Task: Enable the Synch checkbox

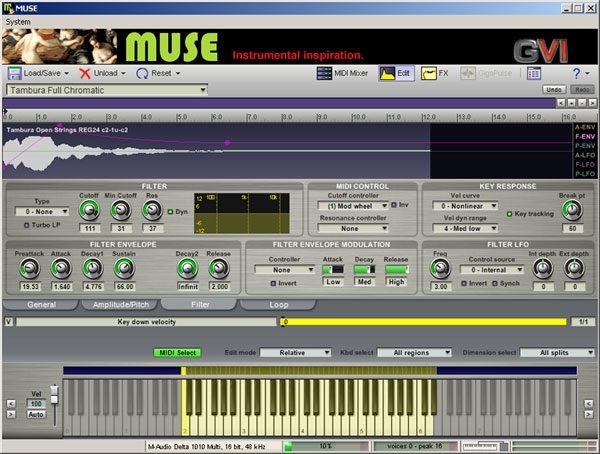Action: [x=495, y=283]
